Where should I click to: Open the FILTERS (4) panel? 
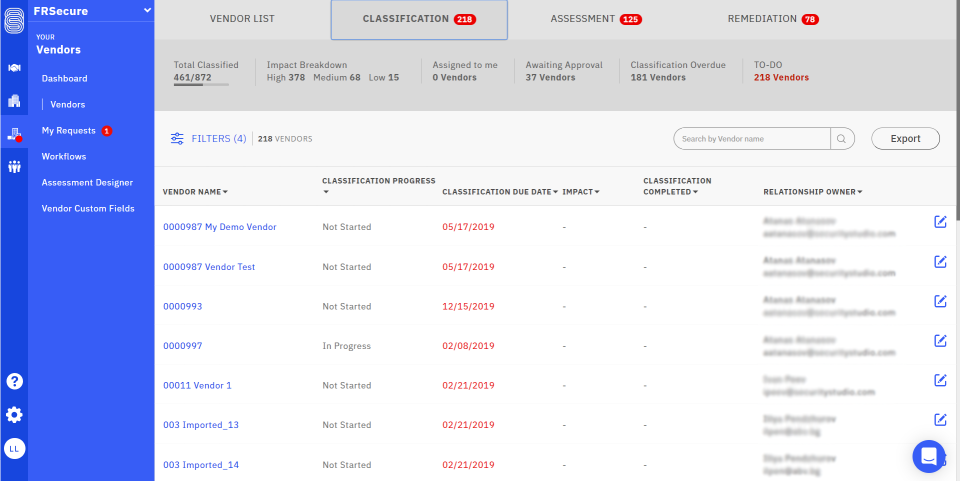point(219,139)
